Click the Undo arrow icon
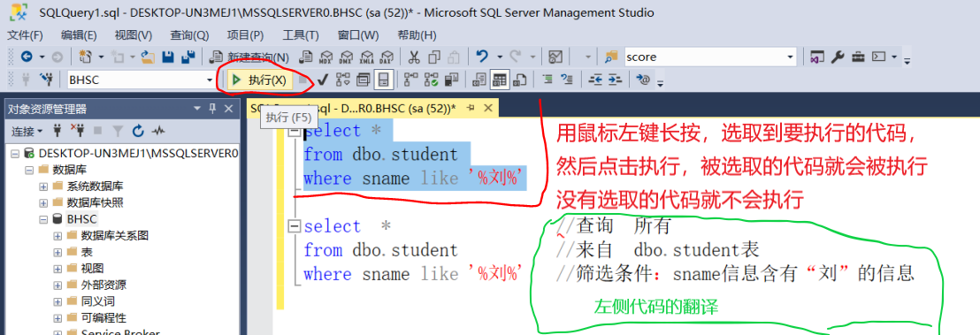Viewport: 980px width, 335px height. point(482,57)
